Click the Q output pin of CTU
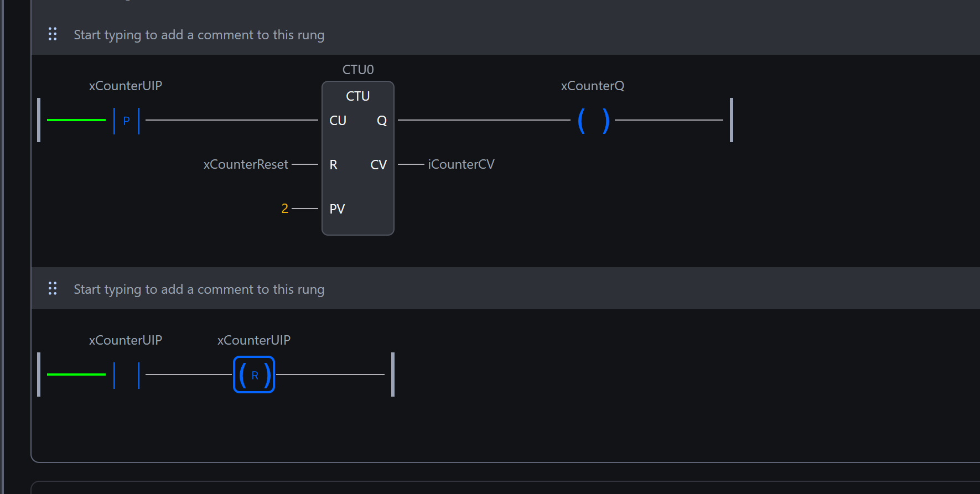This screenshot has width=980, height=494. click(x=382, y=121)
